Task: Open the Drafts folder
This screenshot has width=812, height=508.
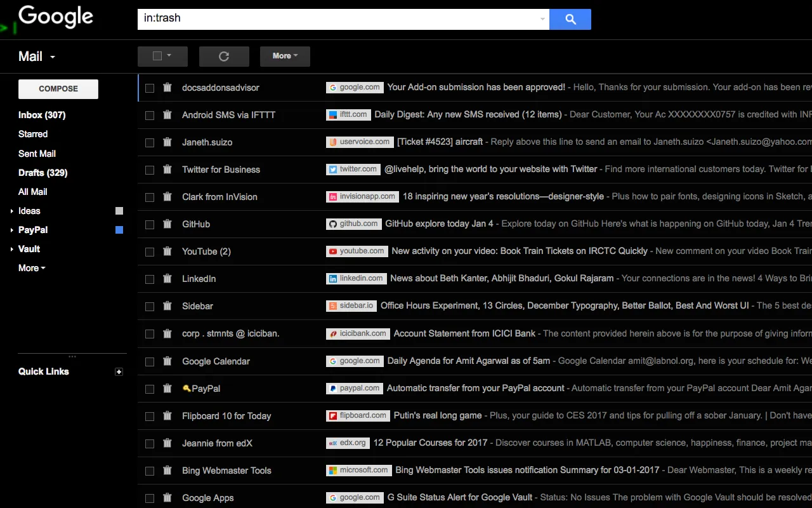Action: (42, 172)
